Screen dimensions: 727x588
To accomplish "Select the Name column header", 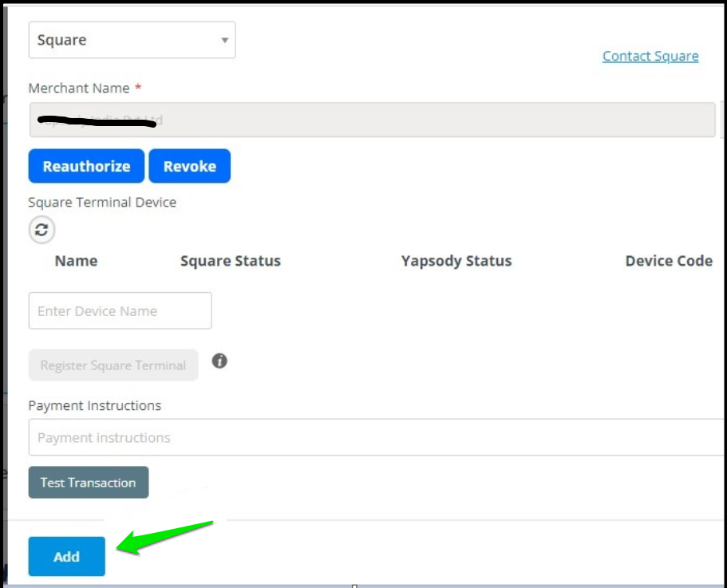I will tap(76, 261).
